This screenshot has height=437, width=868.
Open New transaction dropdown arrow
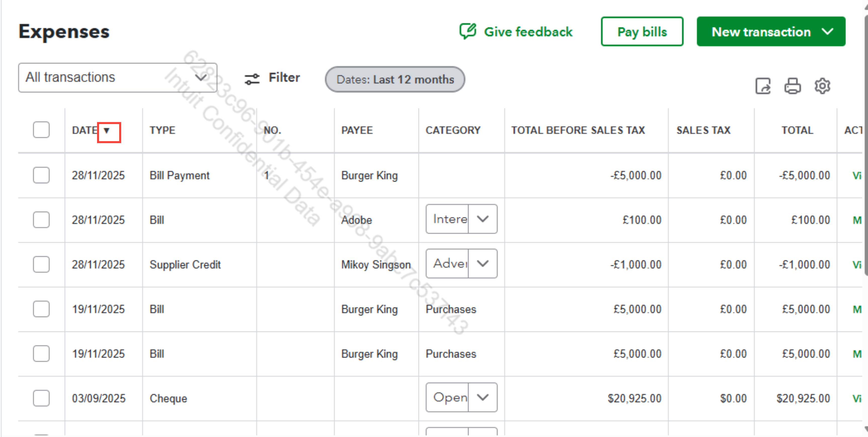828,32
